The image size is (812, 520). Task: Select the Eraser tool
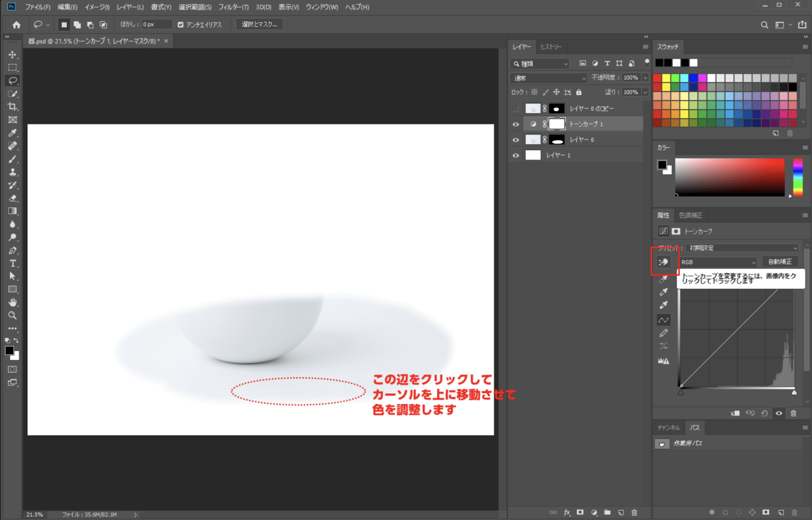click(x=12, y=198)
